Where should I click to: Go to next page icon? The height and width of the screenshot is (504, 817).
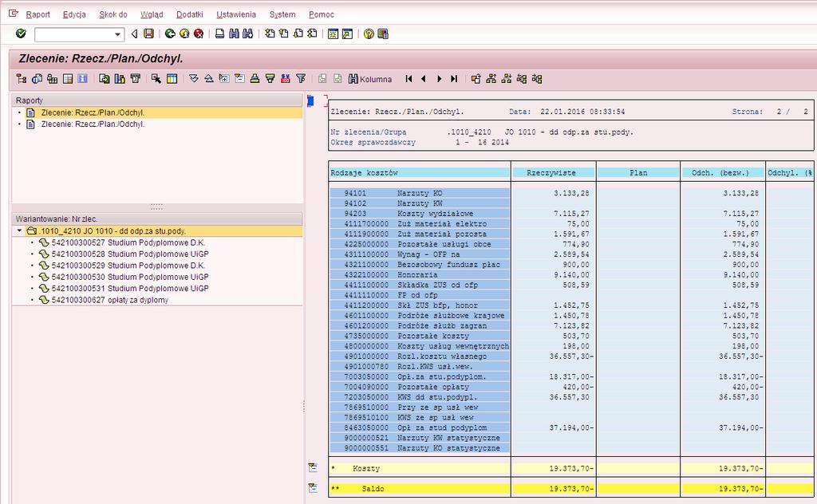pos(298,33)
